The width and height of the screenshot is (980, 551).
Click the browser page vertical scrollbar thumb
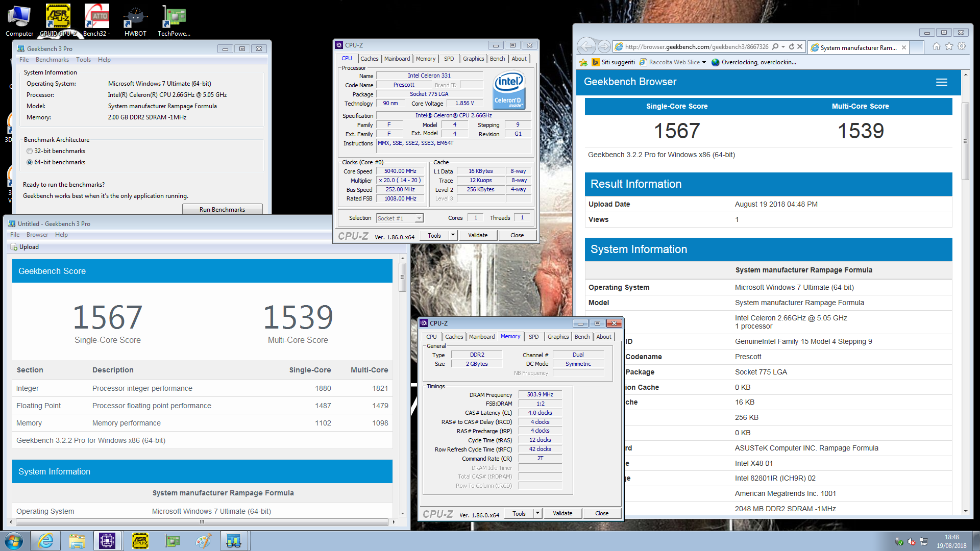(965, 141)
